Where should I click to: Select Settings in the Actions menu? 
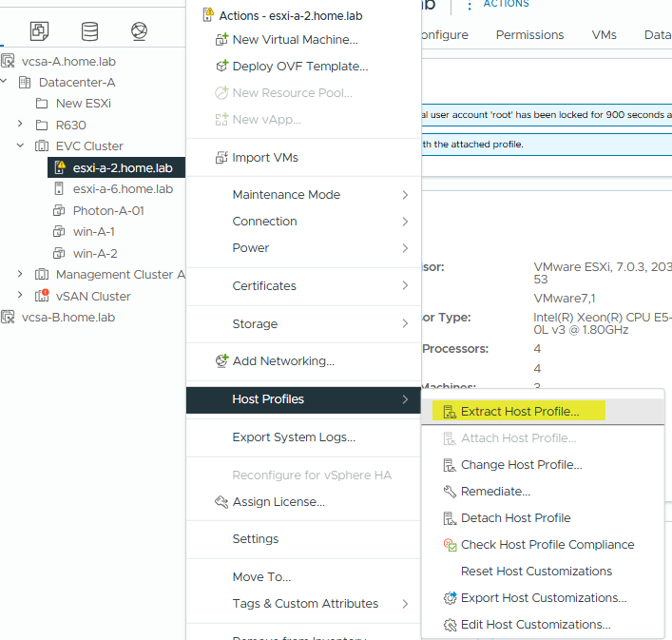click(256, 539)
